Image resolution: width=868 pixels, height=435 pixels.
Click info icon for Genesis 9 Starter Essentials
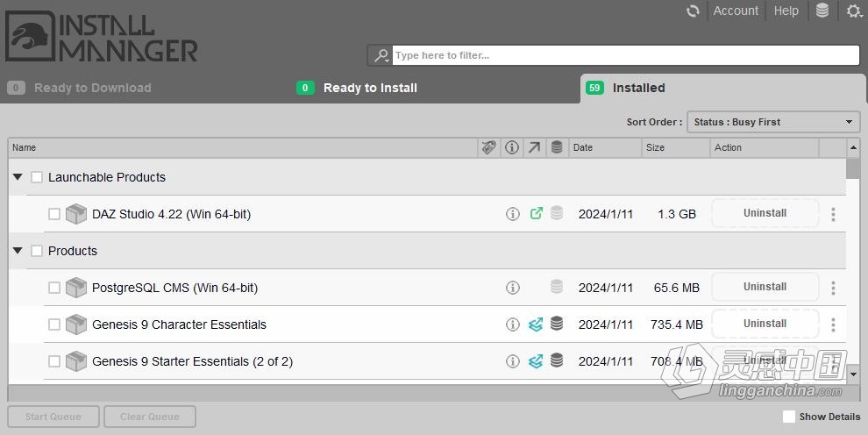[513, 361]
